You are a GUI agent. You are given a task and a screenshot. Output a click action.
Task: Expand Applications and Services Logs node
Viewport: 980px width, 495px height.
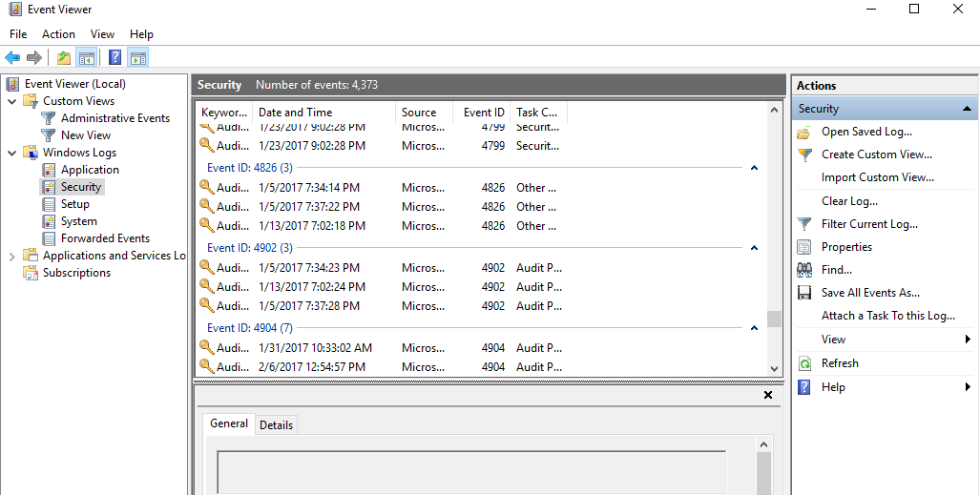pos(12,256)
